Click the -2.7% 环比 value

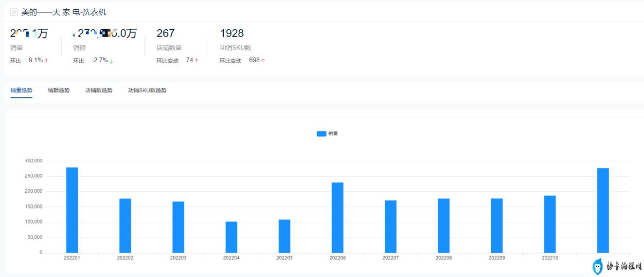(100, 60)
